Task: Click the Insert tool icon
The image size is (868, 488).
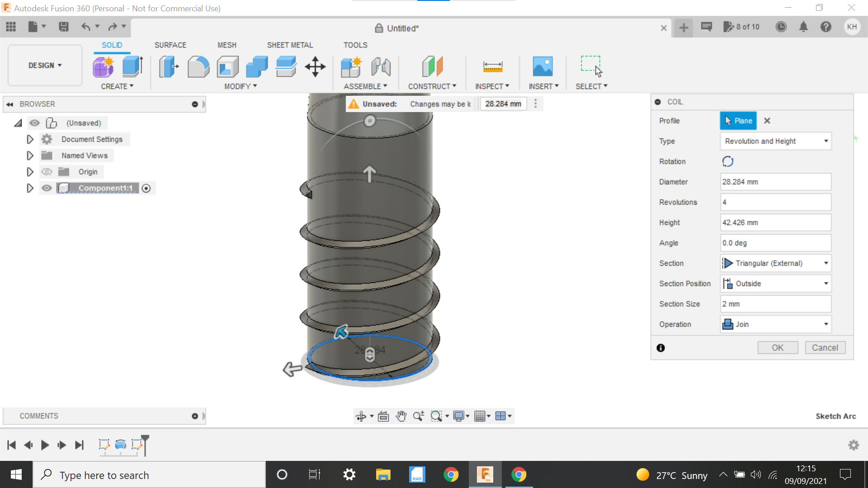Action: click(542, 66)
